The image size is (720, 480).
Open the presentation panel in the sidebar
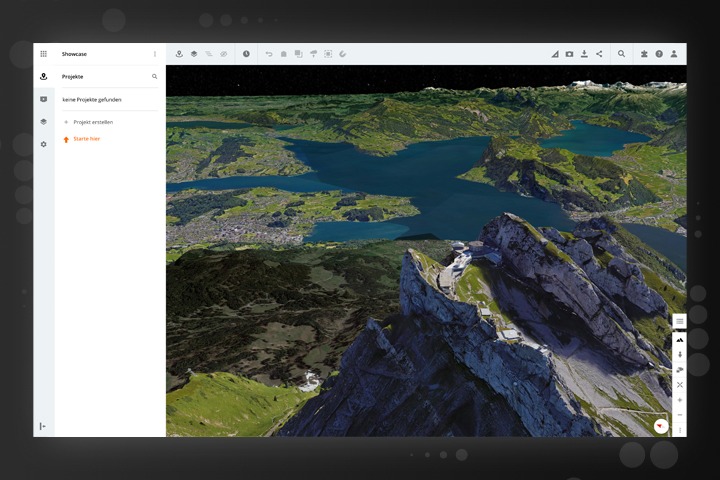click(44, 99)
